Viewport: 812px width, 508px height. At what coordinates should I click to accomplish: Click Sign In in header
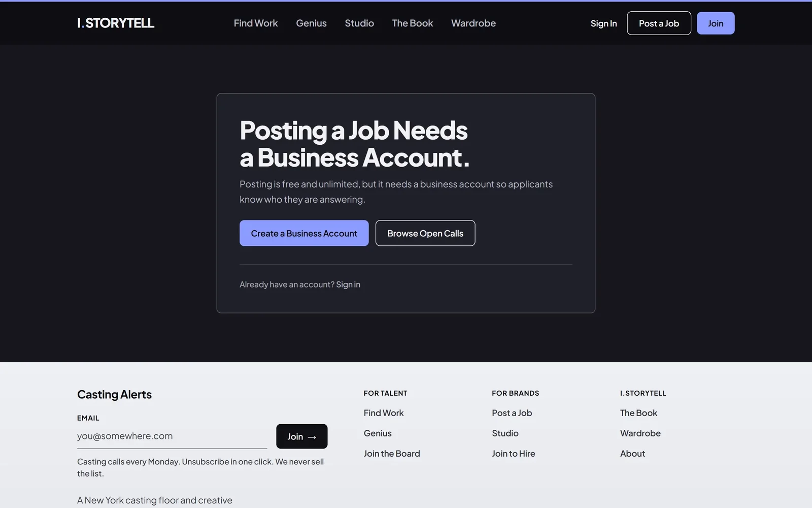click(x=603, y=23)
